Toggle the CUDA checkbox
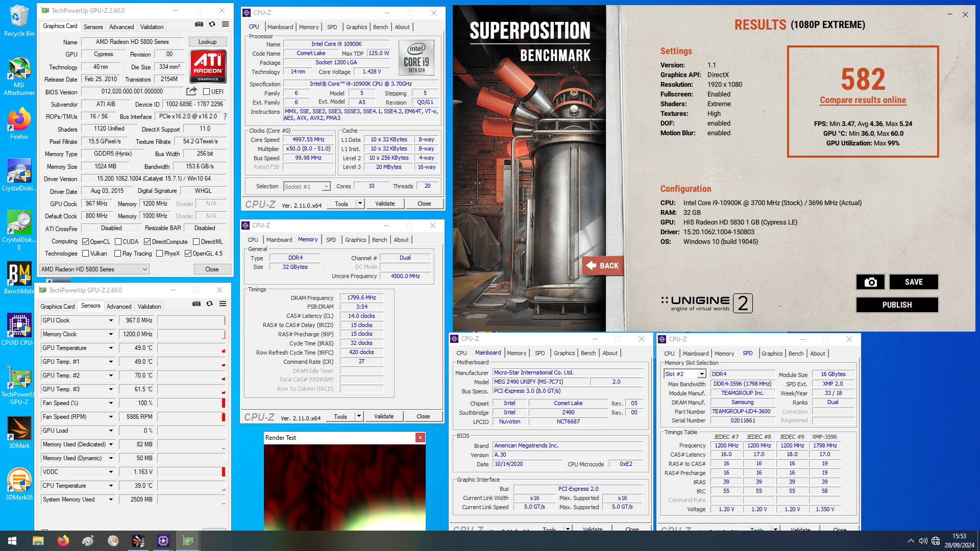 click(118, 242)
